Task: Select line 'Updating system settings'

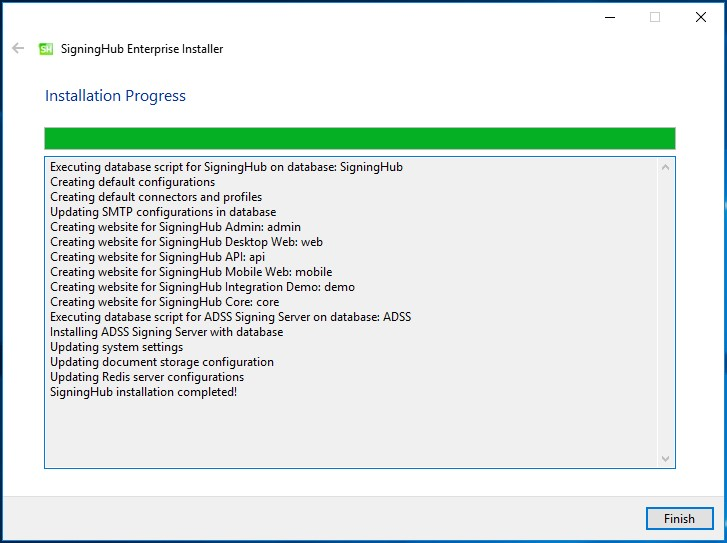Action: (x=116, y=347)
